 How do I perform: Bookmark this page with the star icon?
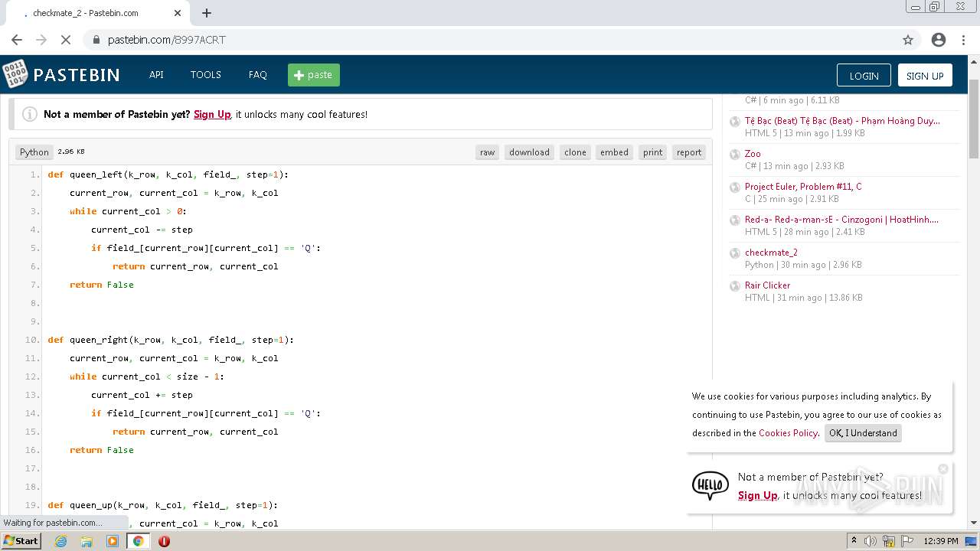tap(908, 40)
